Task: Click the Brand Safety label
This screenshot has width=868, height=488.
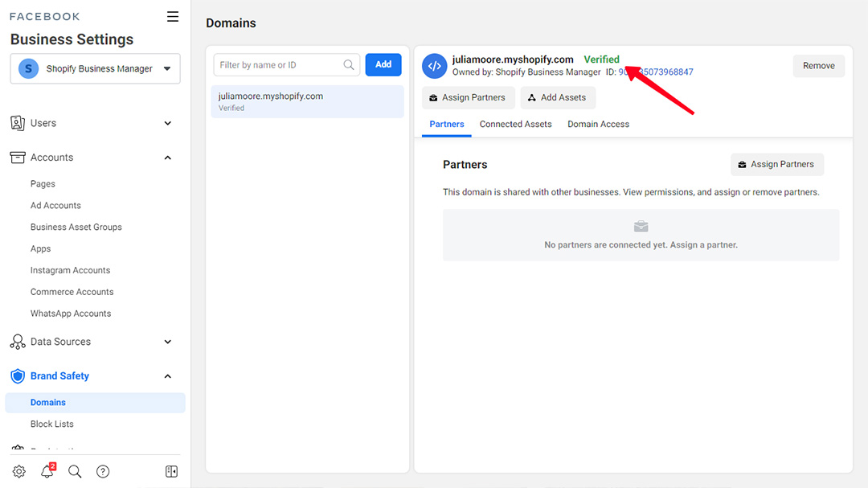Action: tap(59, 376)
